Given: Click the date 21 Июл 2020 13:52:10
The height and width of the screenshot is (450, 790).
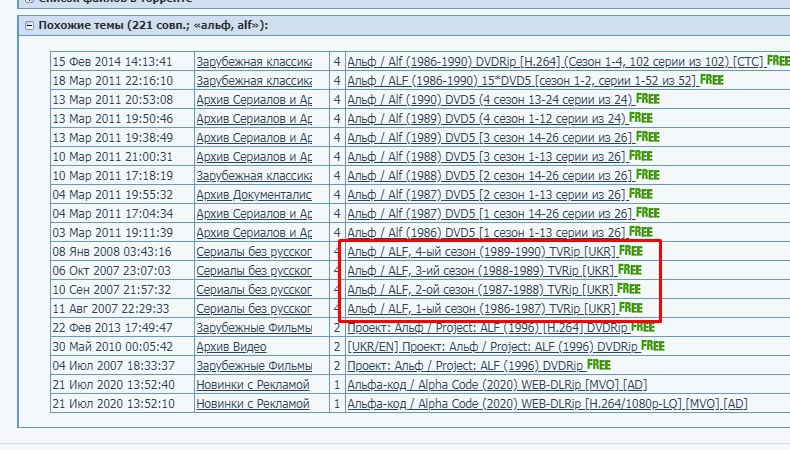Looking at the screenshot, I should point(113,404).
